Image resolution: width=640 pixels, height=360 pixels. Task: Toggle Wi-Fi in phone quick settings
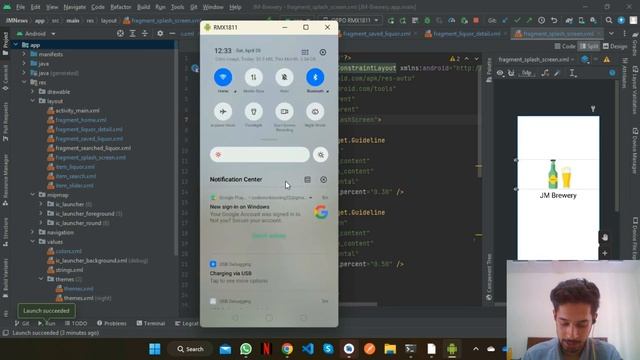point(223,77)
